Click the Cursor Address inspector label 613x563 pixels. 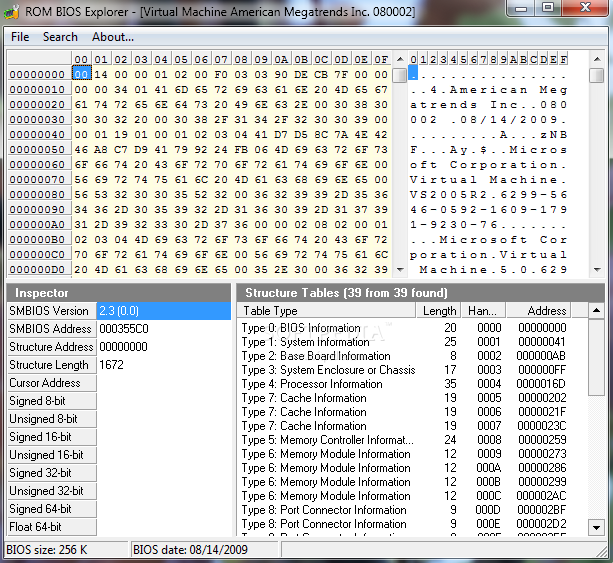pyautogui.click(x=52, y=383)
